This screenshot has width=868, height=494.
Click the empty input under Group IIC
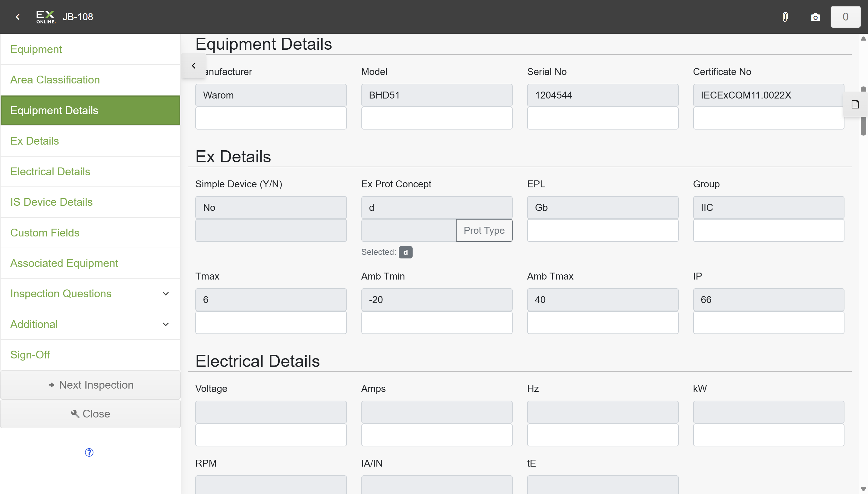(x=769, y=230)
